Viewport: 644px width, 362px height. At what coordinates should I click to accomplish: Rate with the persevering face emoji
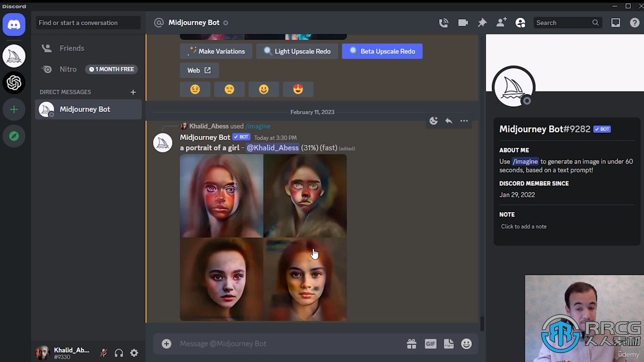click(195, 89)
